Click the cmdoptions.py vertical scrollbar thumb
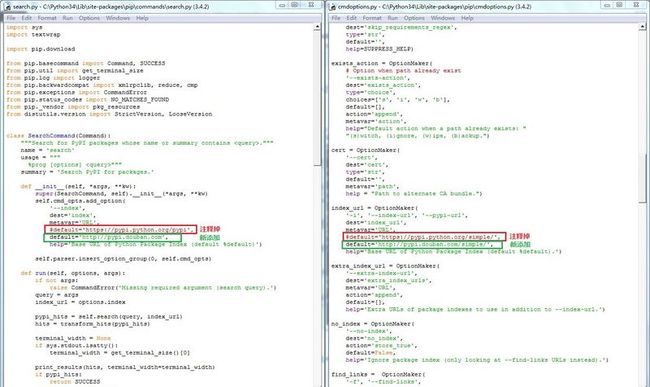650x387 pixels. tap(642, 179)
